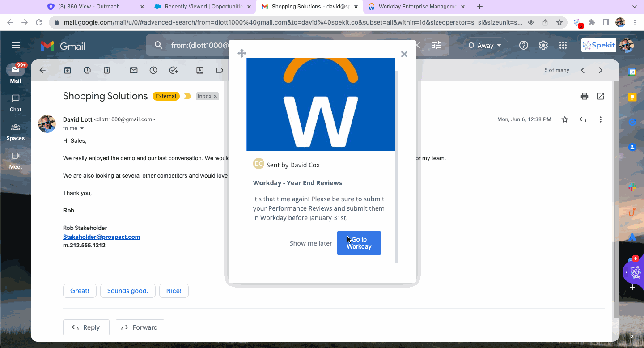
Task: Toggle the importance marker on subject
Action: [188, 96]
